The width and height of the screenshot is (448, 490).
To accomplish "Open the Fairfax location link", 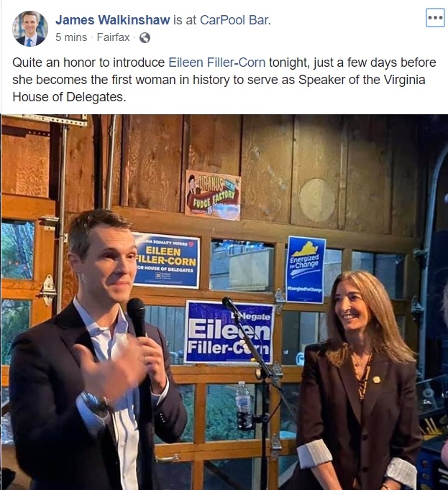I will pyautogui.click(x=113, y=37).
